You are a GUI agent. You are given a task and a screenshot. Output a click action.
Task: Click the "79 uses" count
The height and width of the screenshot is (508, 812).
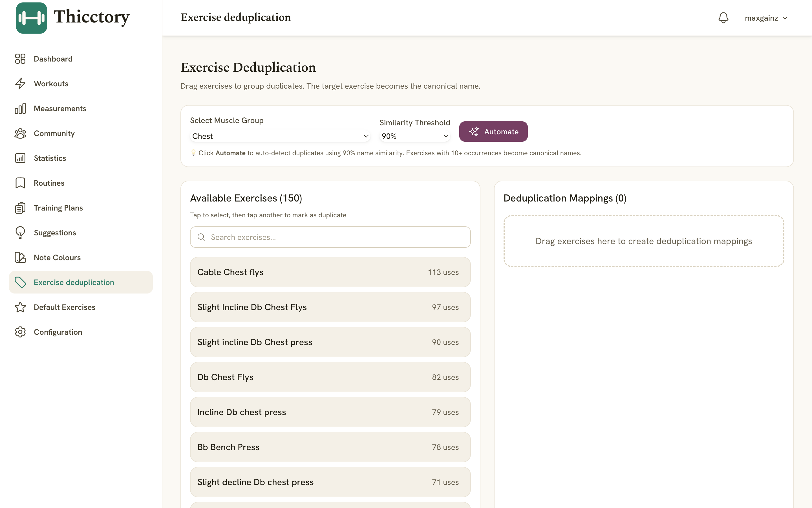click(x=445, y=412)
